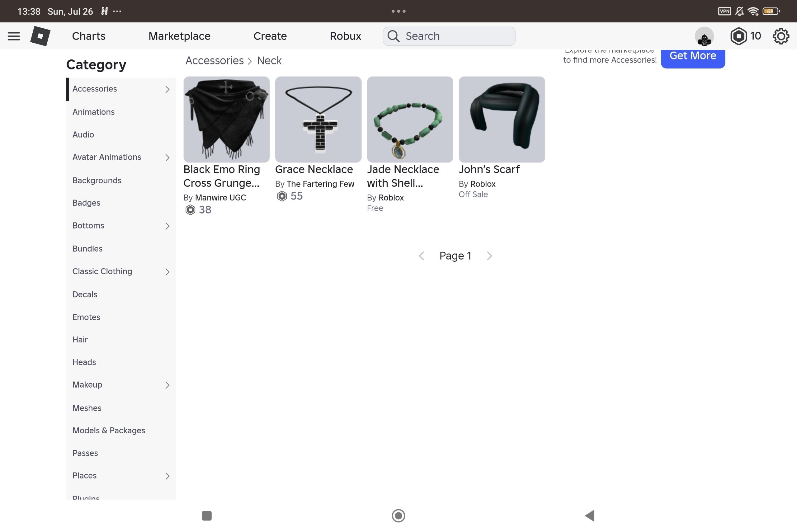
Task: Open the VPN status icon in status bar
Action: click(724, 11)
